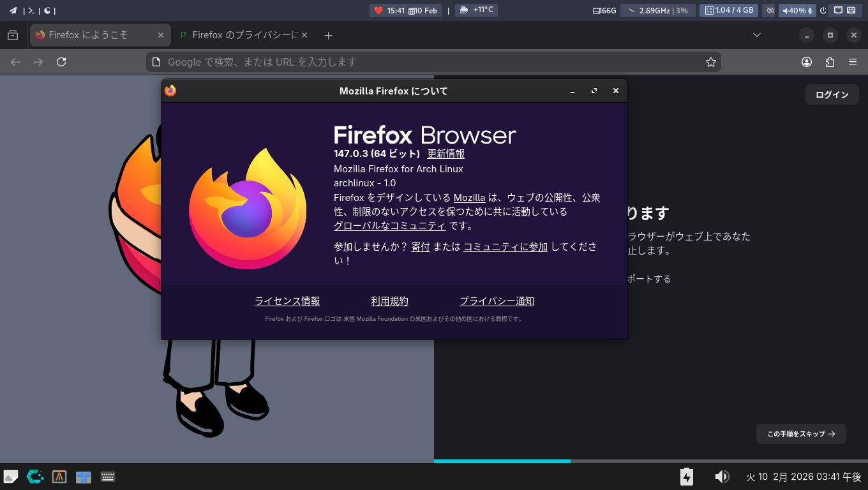
Task: Click the onboarding progress bar at page bottom
Action: 651,461
